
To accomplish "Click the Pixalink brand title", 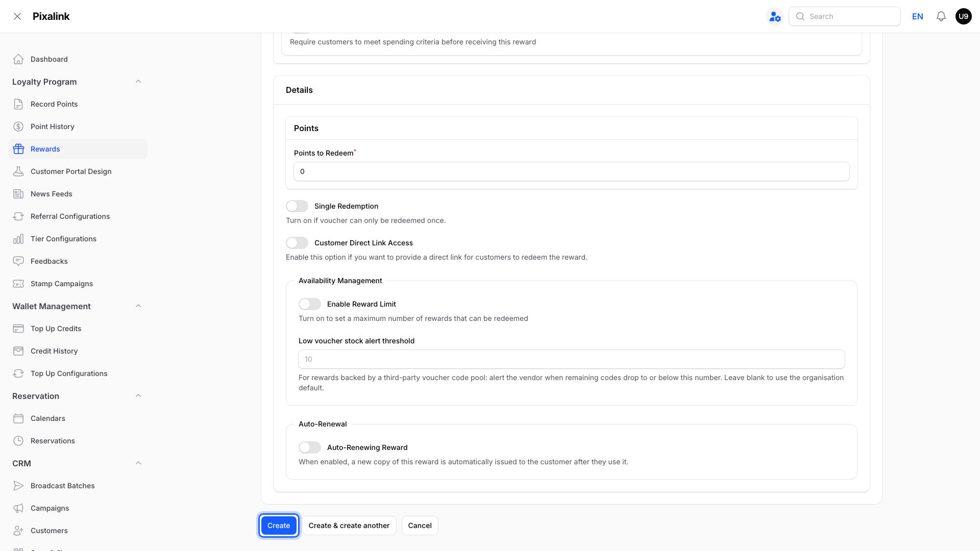I will (51, 16).
